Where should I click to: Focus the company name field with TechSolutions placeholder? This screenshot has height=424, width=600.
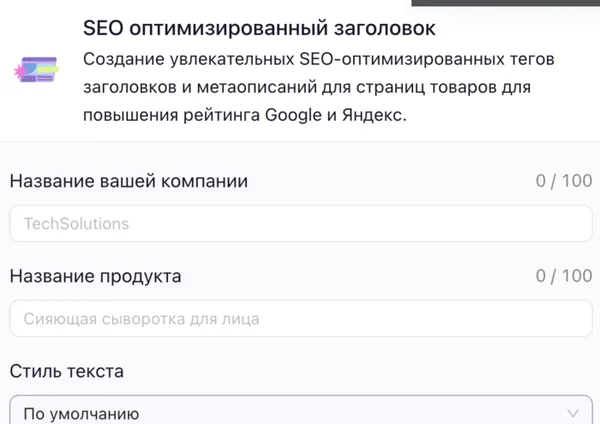pyautogui.click(x=300, y=224)
